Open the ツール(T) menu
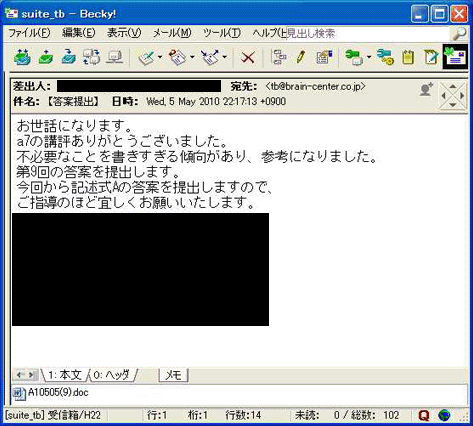The height and width of the screenshot is (426, 473). pyautogui.click(x=222, y=33)
